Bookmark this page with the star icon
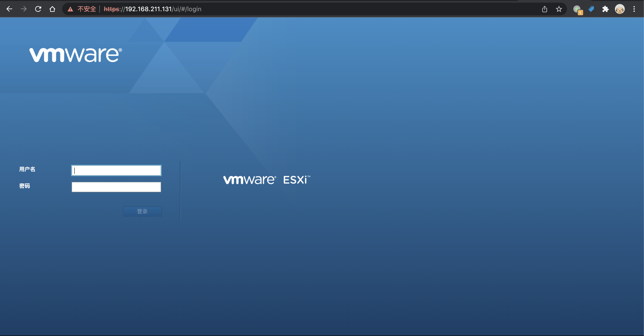 pyautogui.click(x=559, y=9)
